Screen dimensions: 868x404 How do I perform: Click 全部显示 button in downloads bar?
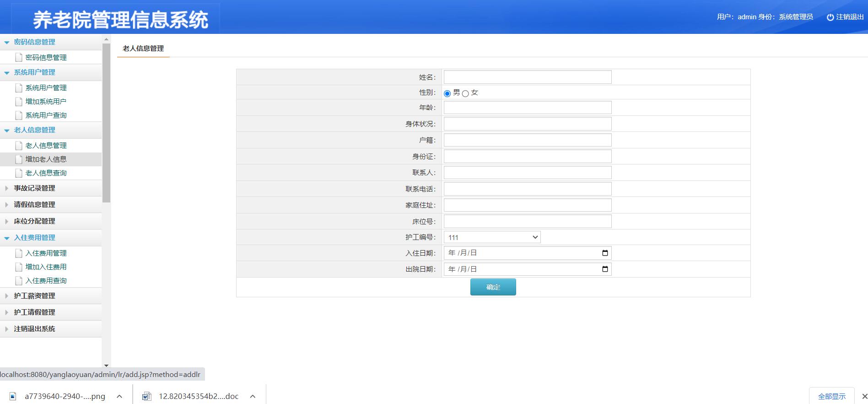point(832,396)
